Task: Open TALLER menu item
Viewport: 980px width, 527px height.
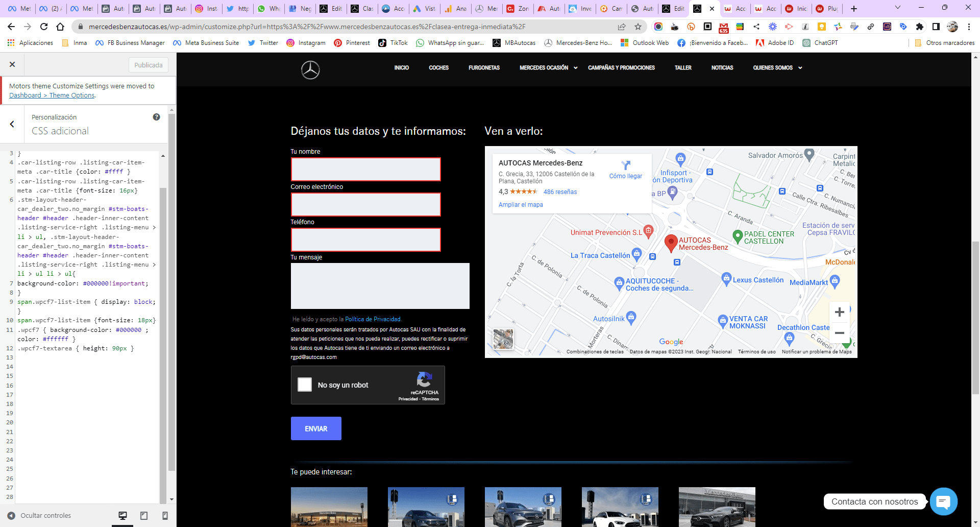Action: (x=683, y=68)
